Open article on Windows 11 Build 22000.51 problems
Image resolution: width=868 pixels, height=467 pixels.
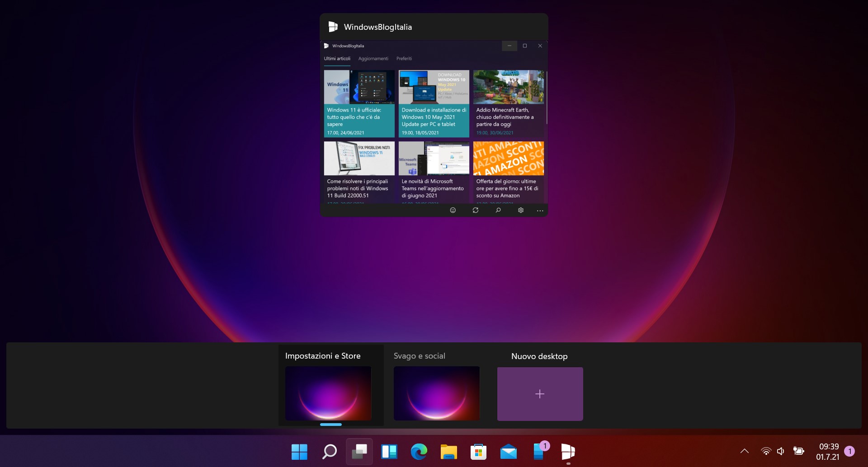pyautogui.click(x=359, y=172)
